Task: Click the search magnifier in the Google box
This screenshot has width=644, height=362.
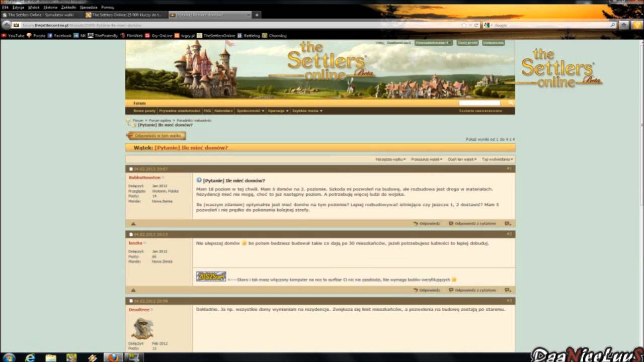Action: [x=613, y=25]
